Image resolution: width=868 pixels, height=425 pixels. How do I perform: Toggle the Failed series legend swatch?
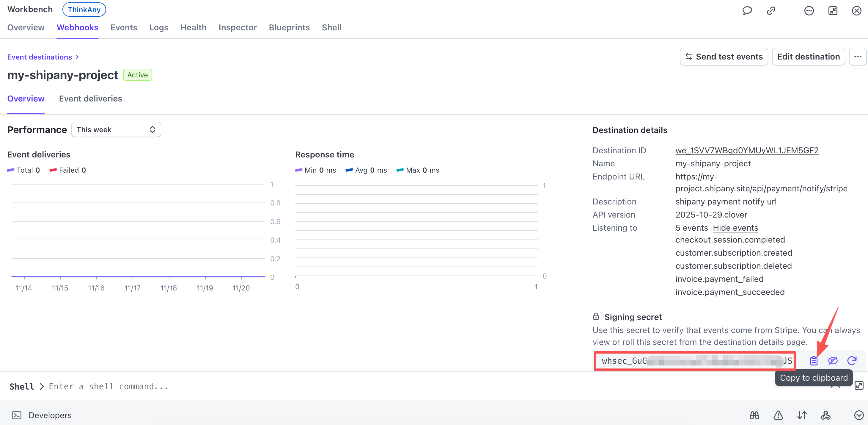pyautogui.click(x=53, y=170)
